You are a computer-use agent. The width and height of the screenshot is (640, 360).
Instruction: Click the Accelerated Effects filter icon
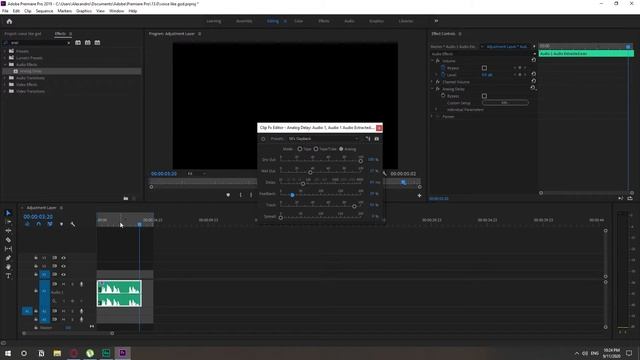click(x=78, y=42)
